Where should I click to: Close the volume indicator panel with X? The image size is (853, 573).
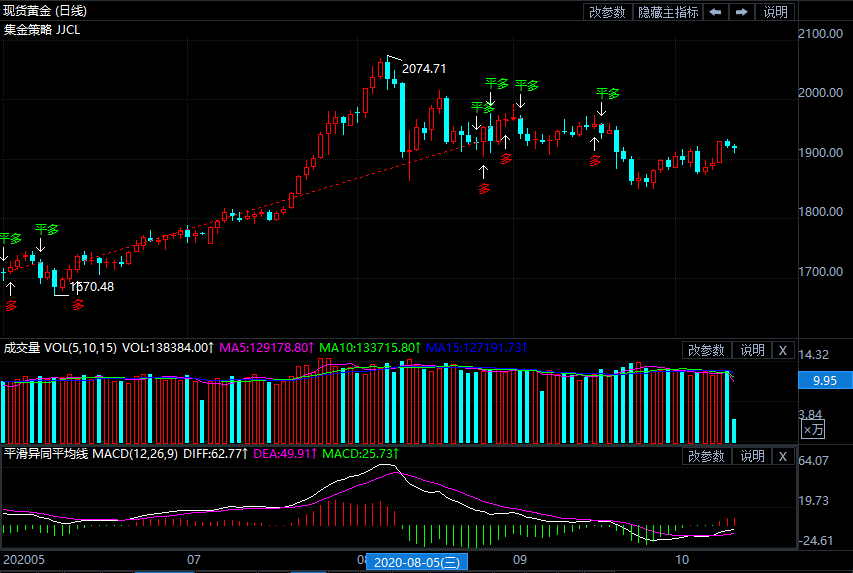783,350
